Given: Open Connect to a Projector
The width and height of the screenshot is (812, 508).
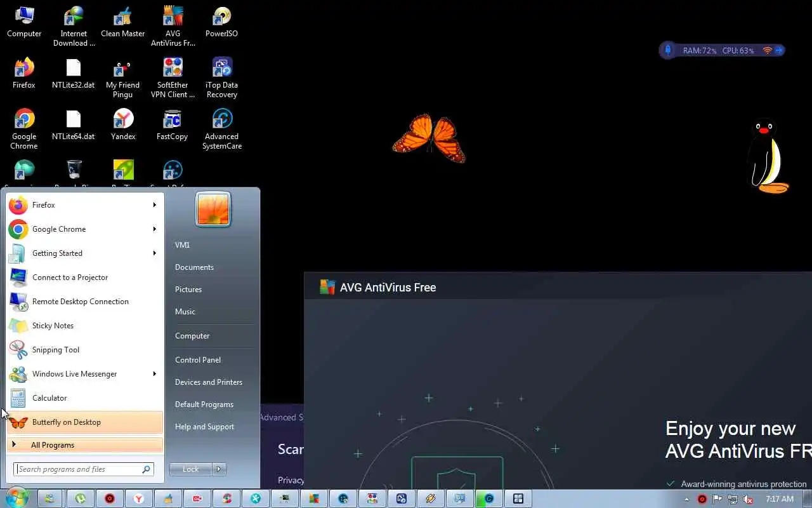Looking at the screenshot, I should 85,277.
